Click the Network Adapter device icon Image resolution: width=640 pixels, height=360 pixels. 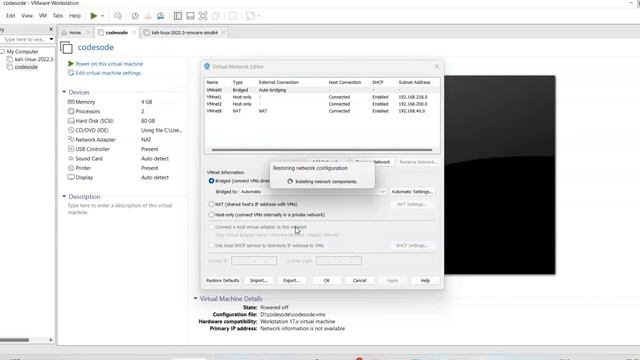click(71, 140)
